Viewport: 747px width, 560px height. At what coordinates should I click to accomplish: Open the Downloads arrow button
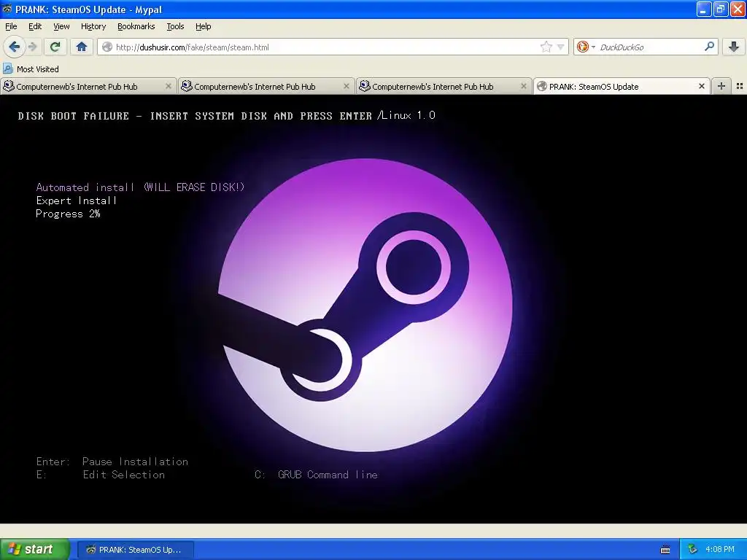[733, 47]
